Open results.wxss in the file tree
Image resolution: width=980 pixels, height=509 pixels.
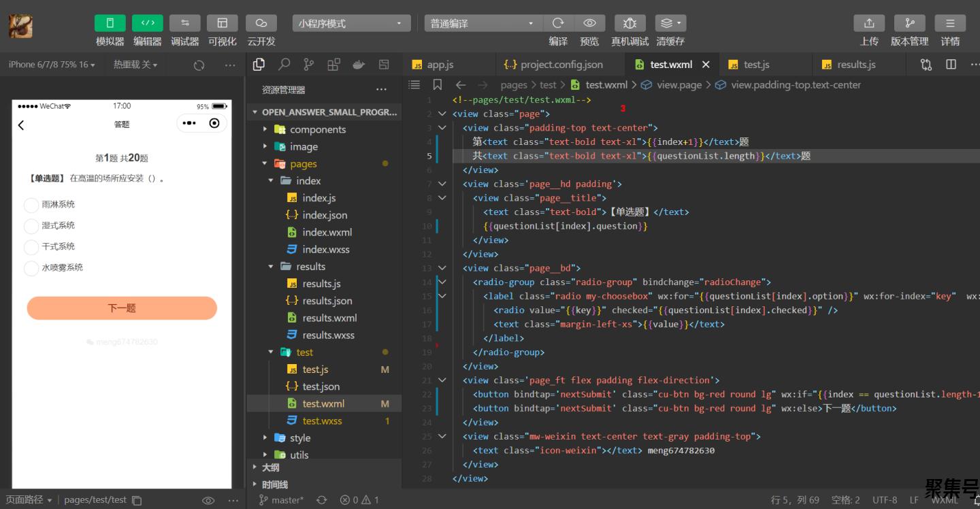click(x=324, y=335)
